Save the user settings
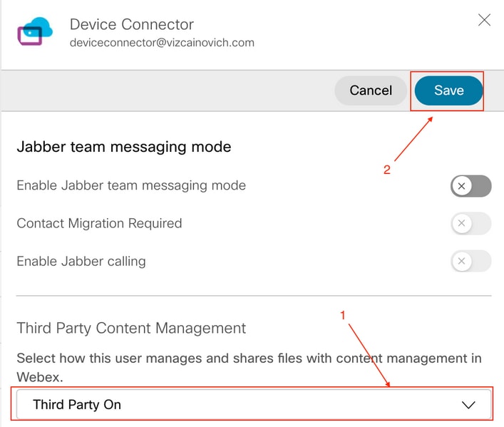Image resolution: width=504 pixels, height=427 pixels. point(448,91)
